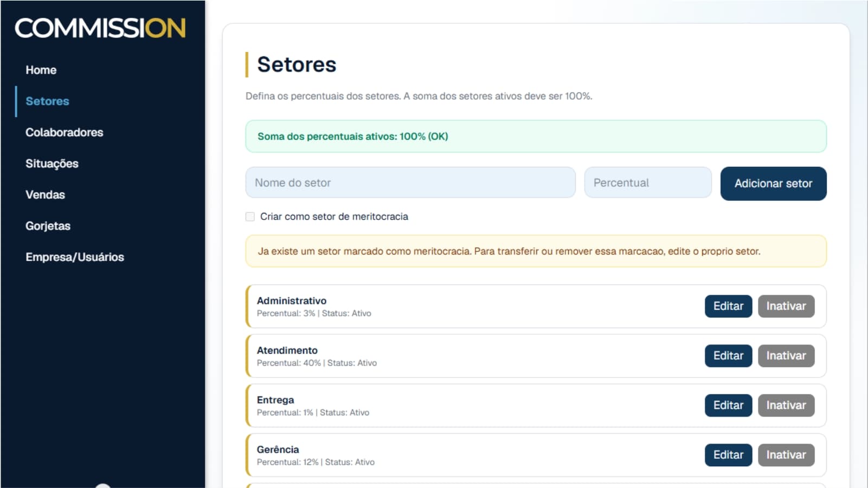This screenshot has width=868, height=488.
Task: Open Gorjetas in the sidebar
Action: pyautogui.click(x=48, y=226)
